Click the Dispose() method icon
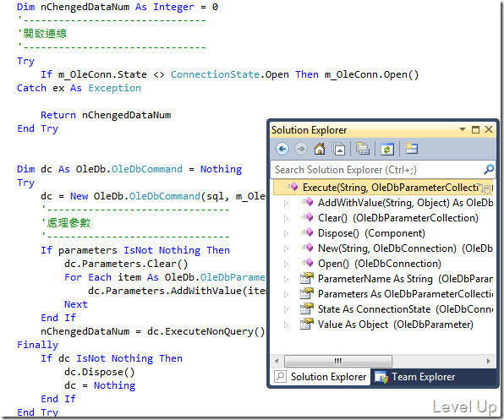The width and height of the screenshot is (504, 420). click(307, 232)
